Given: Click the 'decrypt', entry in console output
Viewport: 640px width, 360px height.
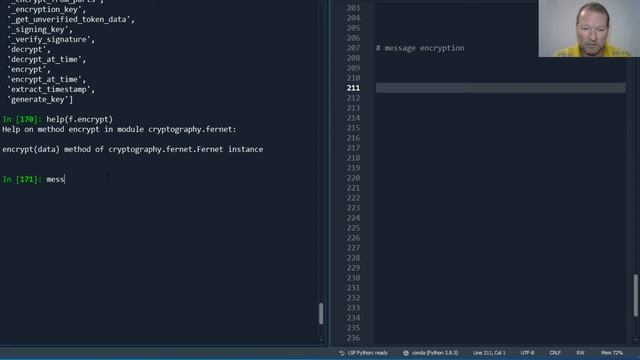Looking at the screenshot, I should 29,49.
